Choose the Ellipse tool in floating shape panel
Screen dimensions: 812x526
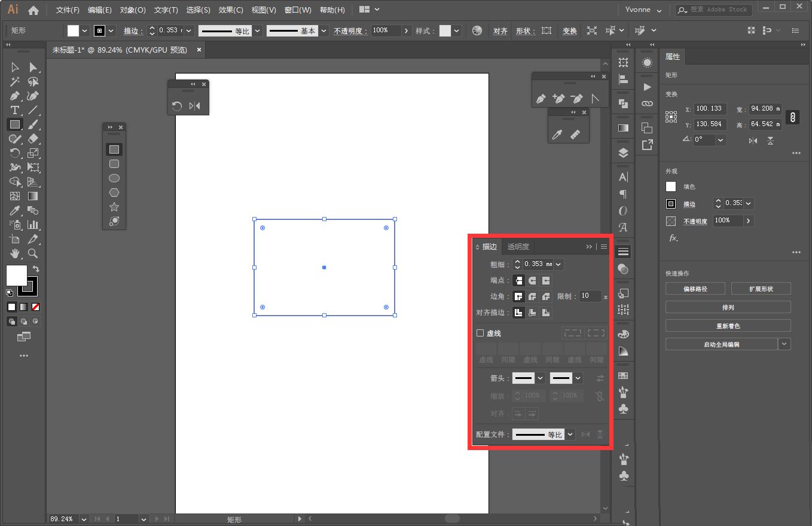[114, 178]
